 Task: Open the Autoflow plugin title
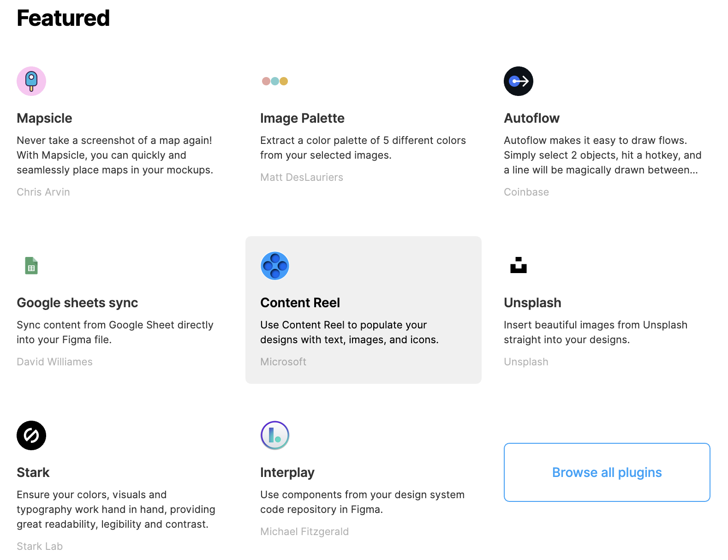point(531,118)
